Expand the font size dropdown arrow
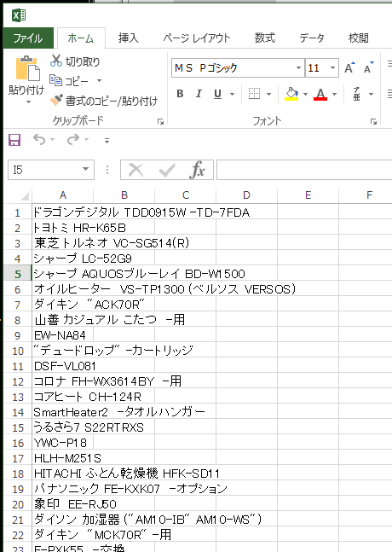This screenshot has height=552, width=392. click(332, 67)
